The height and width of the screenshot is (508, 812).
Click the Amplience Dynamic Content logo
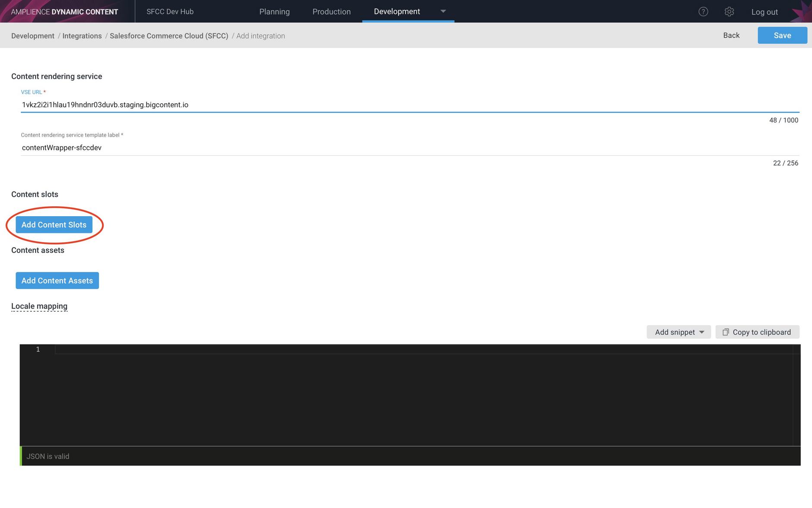click(x=64, y=12)
